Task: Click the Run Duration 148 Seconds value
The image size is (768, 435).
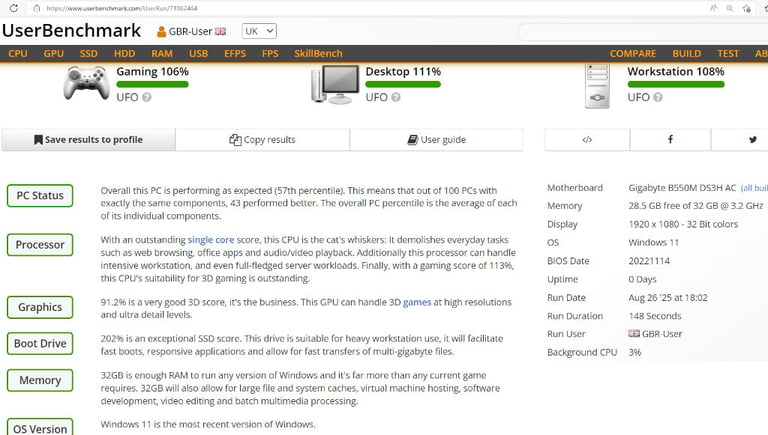Action: click(655, 316)
